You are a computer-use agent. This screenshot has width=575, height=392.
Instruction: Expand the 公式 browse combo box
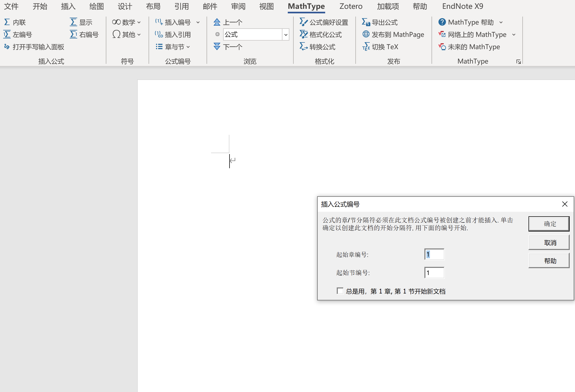[286, 34]
